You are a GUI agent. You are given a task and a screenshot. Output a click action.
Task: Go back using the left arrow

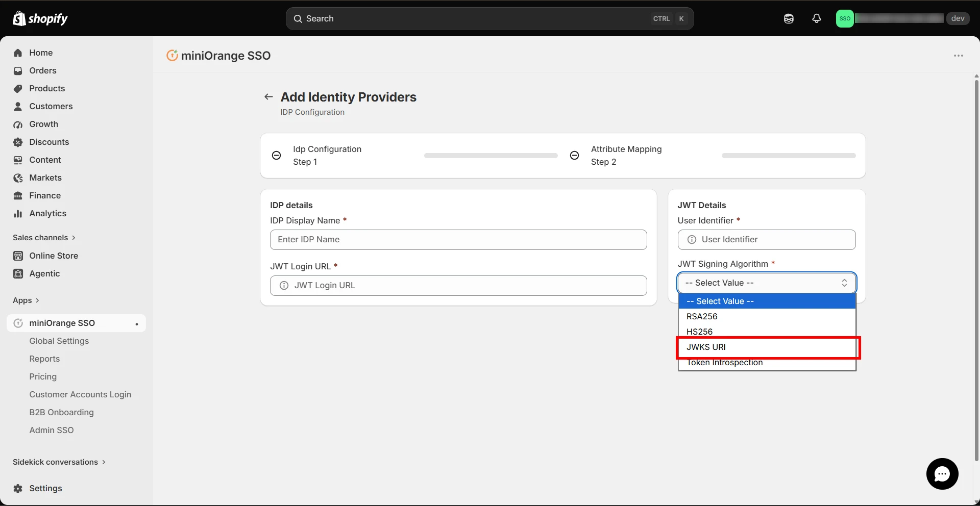(x=268, y=96)
